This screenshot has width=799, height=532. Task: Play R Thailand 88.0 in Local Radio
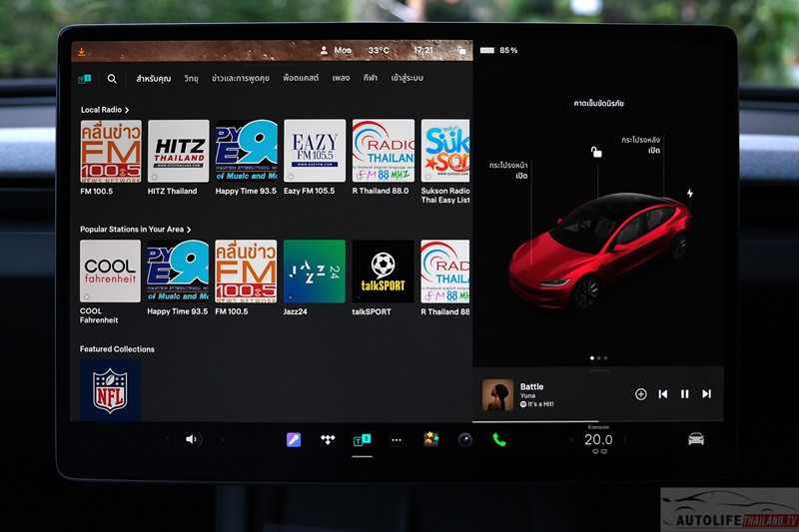384,151
